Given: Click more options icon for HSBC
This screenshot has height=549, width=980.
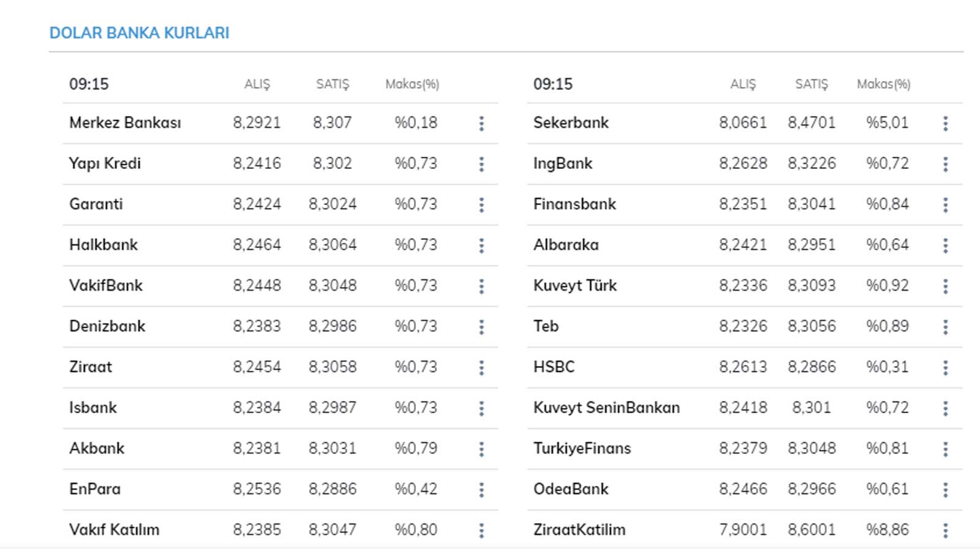Looking at the screenshot, I should [946, 368].
